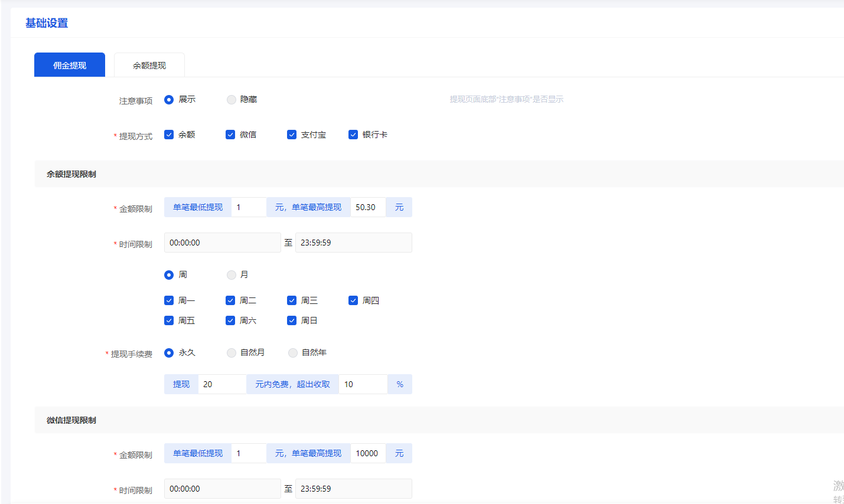Open 微信 start time picker 00:00:00

222,489
